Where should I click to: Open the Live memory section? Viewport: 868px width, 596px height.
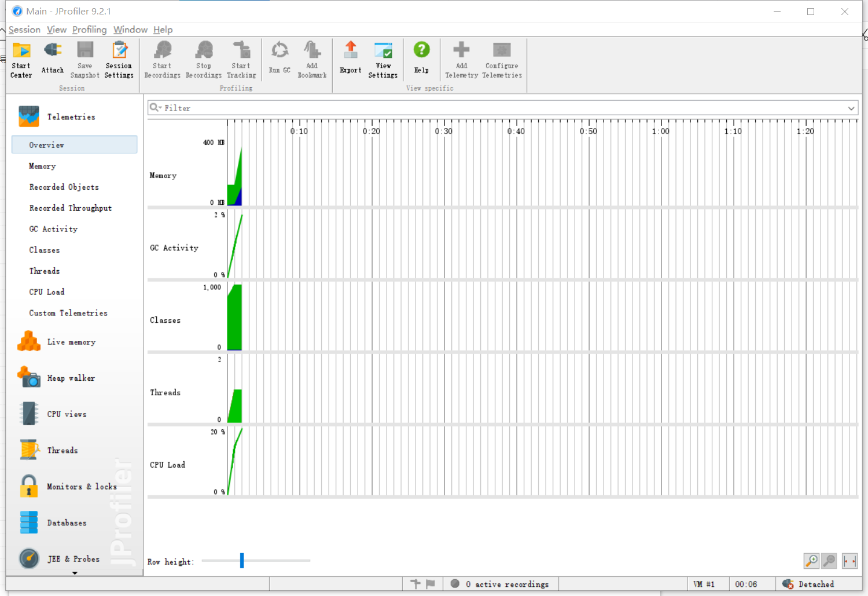(57, 342)
